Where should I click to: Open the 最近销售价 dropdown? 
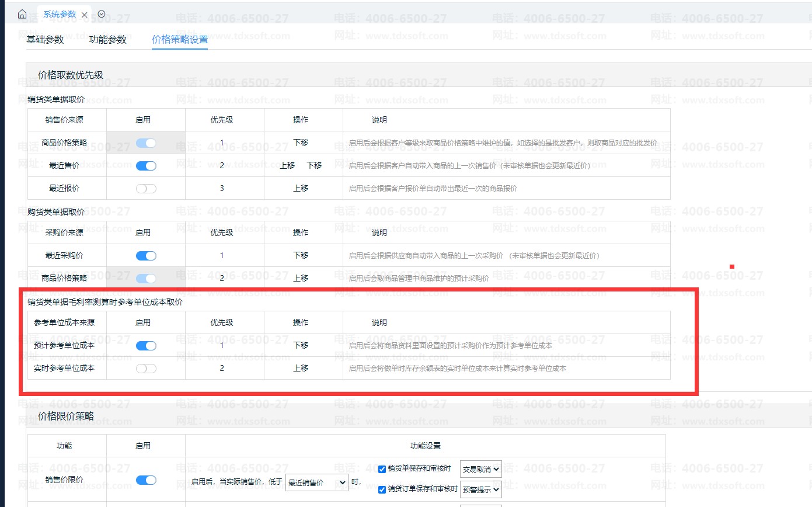(x=316, y=482)
